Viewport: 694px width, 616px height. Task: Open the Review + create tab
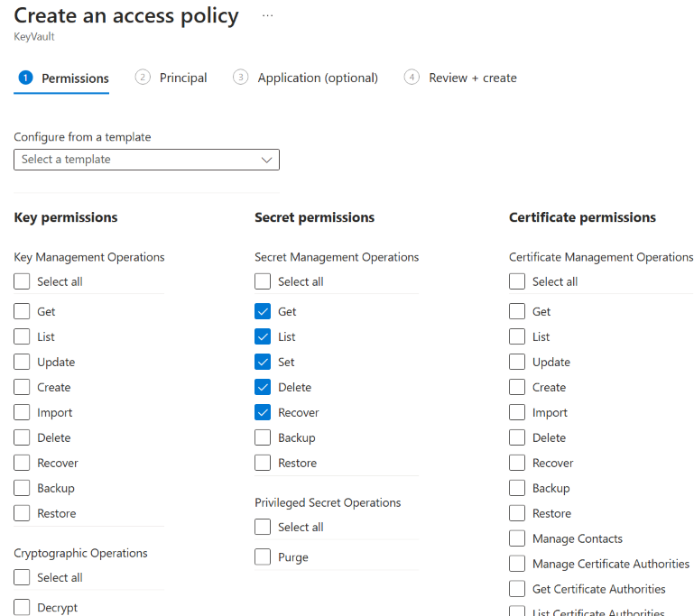point(461,78)
